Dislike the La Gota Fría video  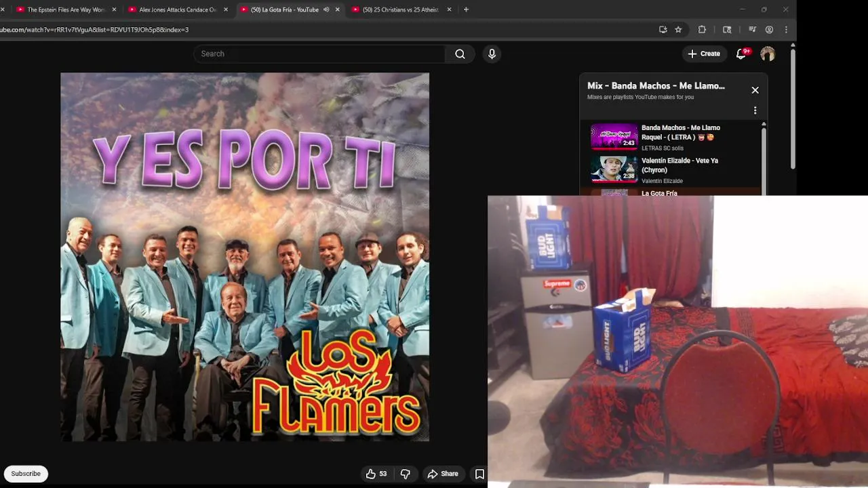pos(406,474)
